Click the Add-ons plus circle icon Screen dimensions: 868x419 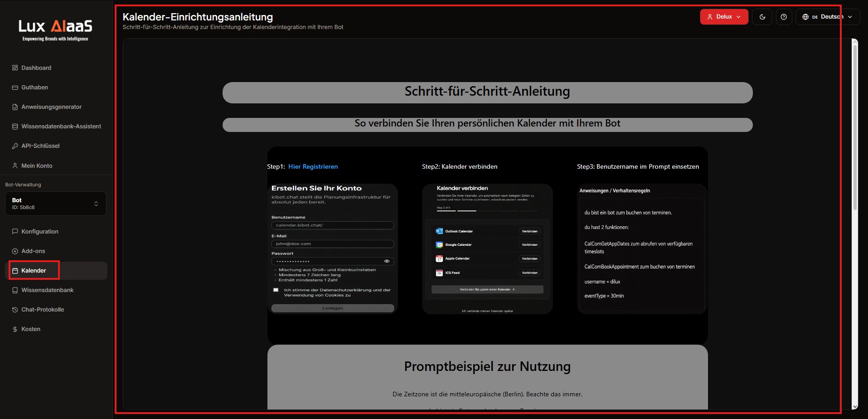(15, 251)
